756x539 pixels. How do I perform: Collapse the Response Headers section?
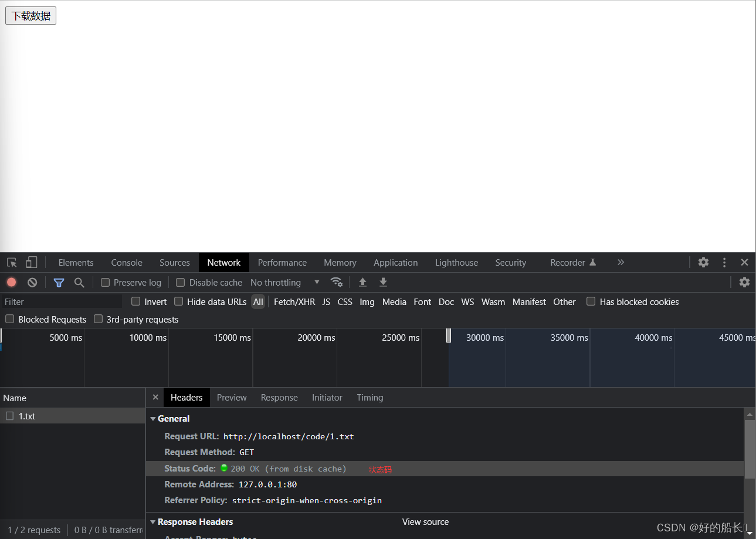(x=153, y=521)
